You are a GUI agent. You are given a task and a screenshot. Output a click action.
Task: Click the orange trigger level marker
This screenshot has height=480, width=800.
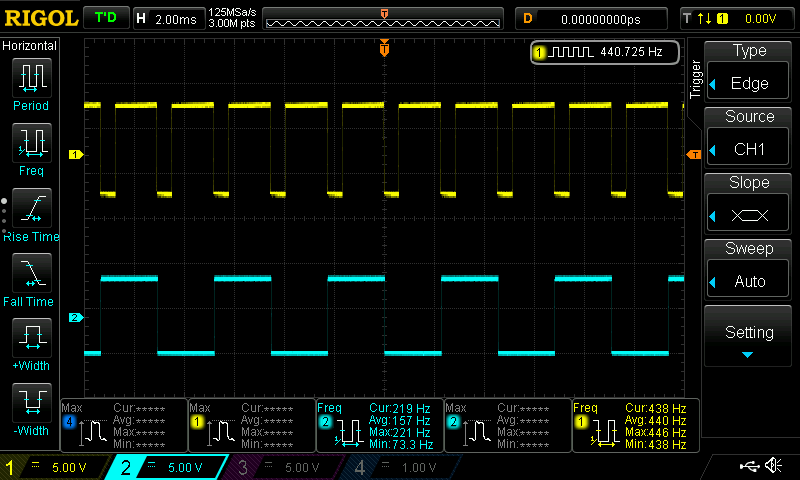click(693, 154)
